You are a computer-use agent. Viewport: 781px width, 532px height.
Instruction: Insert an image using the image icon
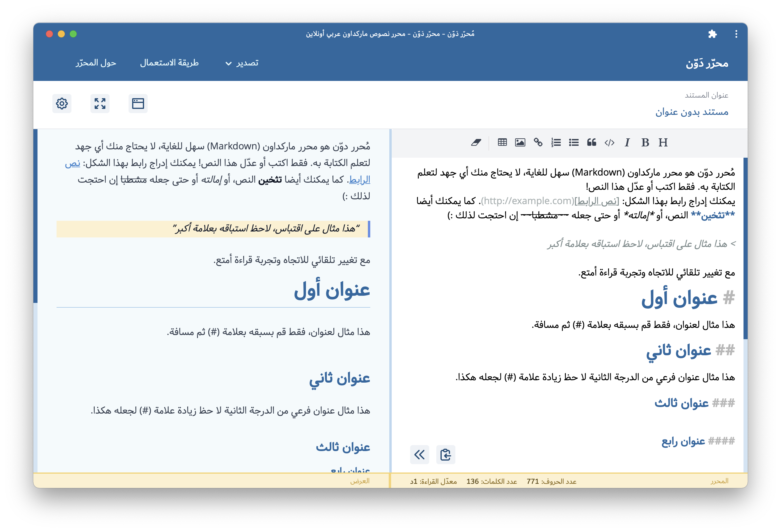click(520, 143)
